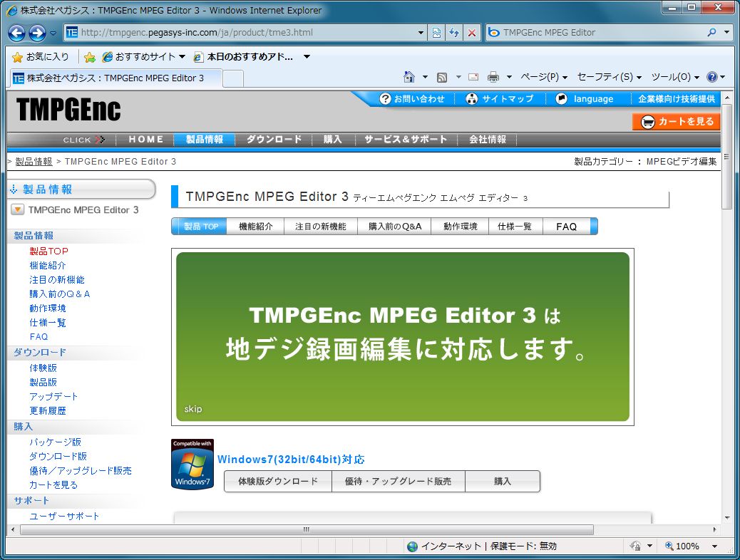Screen dimensions: 740x560
Task: Select the 仕様一覧 product tab
Action: pyautogui.click(x=515, y=227)
